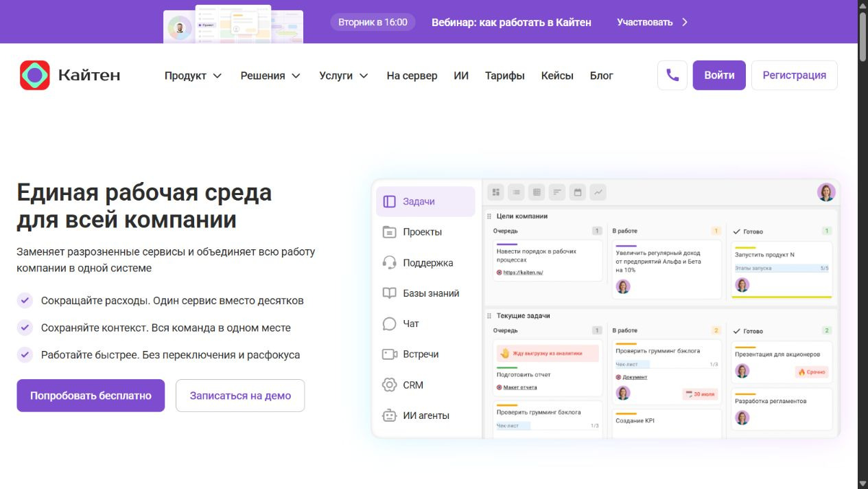Click drag handle beside Текущие задачи
Image resolution: width=868 pixels, height=489 pixels.
click(489, 316)
